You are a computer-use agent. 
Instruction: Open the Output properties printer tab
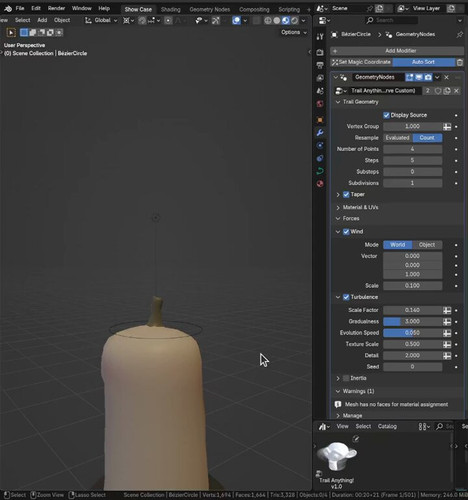320,65
